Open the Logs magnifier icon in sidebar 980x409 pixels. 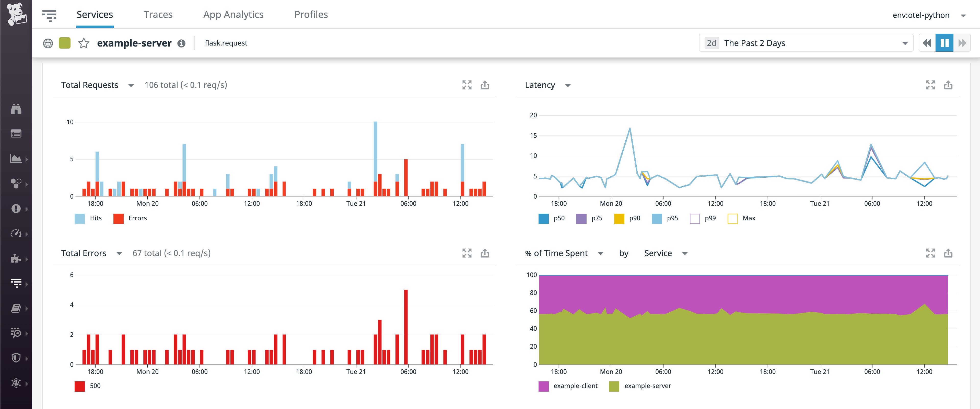click(x=16, y=333)
